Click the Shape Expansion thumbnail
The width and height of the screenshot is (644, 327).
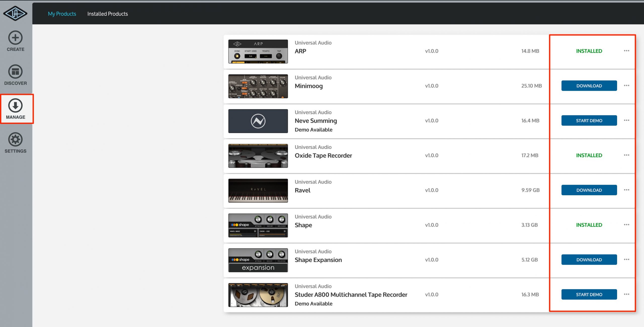click(258, 260)
